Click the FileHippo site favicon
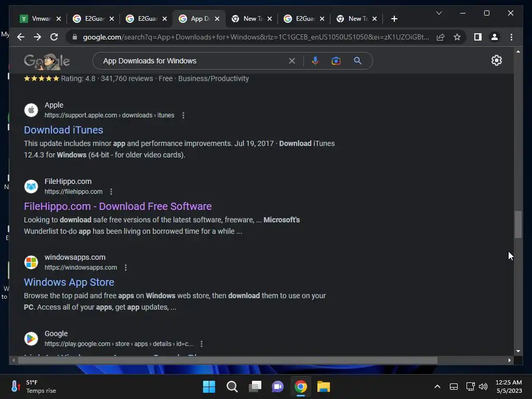Image resolution: width=532 pixels, height=399 pixels. tap(31, 187)
